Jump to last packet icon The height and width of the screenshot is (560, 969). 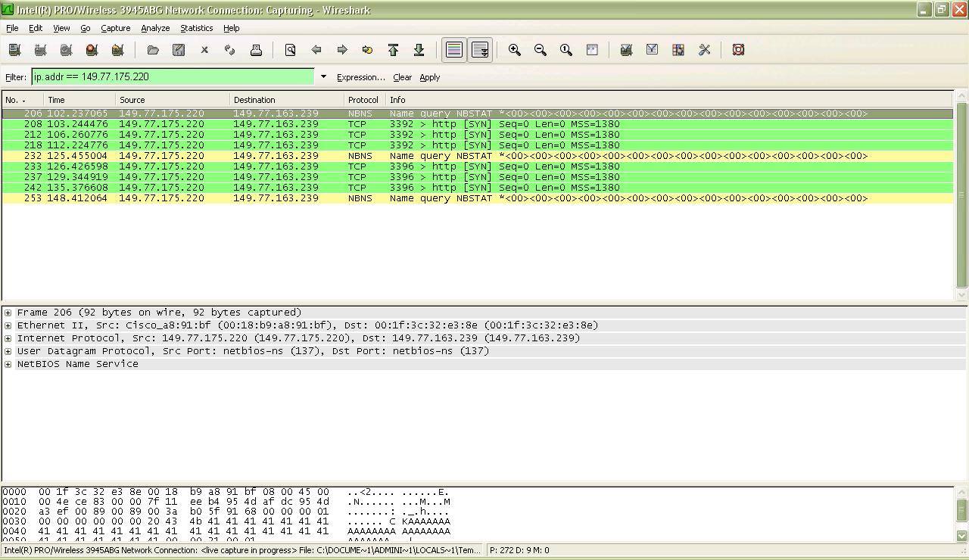point(419,50)
